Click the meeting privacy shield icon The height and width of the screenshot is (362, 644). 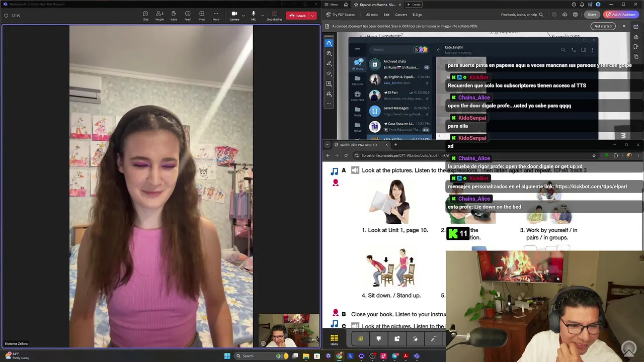pyautogui.click(x=6, y=16)
